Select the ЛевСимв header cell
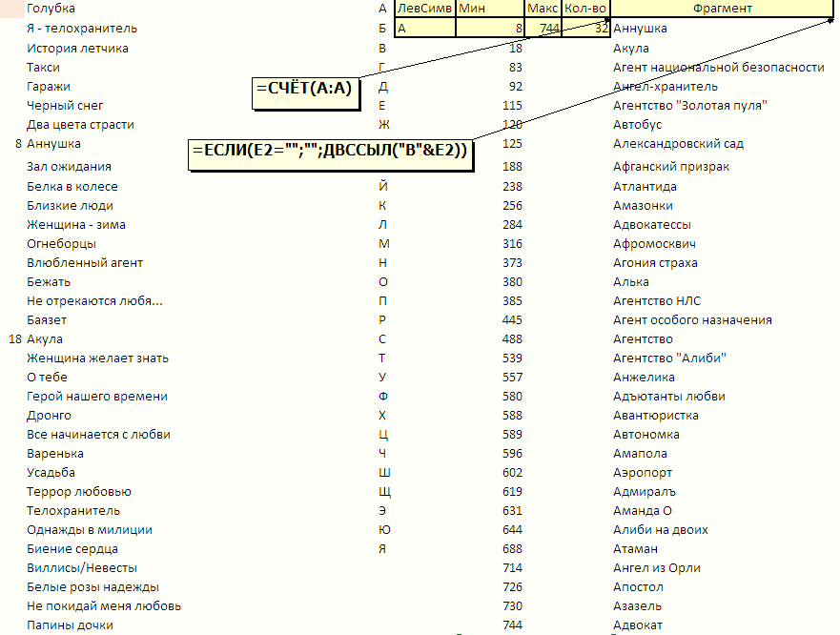840x635 pixels. [425, 9]
